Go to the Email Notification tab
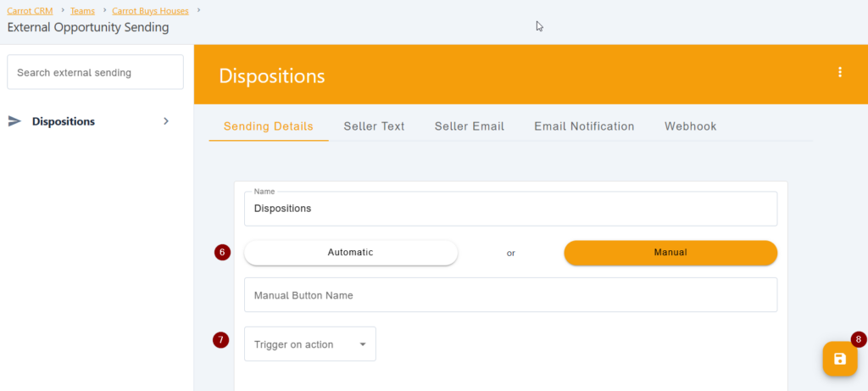The height and width of the screenshot is (391, 868). 584,126
